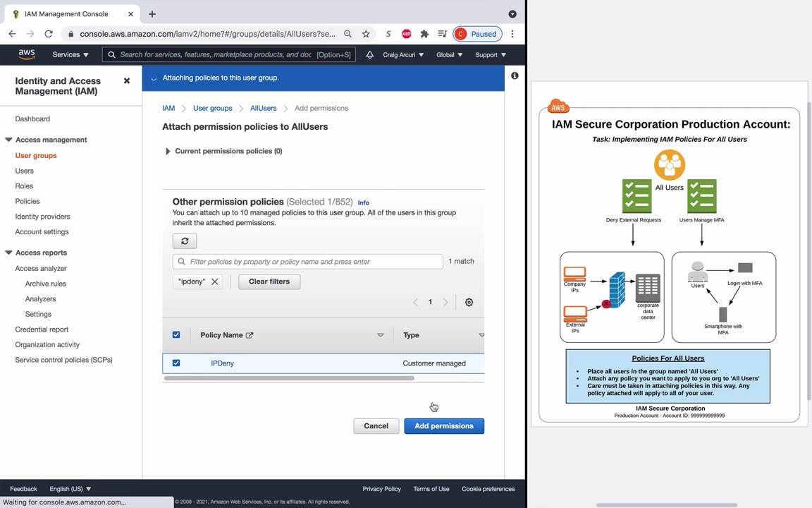The image size is (812, 508).
Task: Reload the current browser page
Action: click(x=49, y=34)
